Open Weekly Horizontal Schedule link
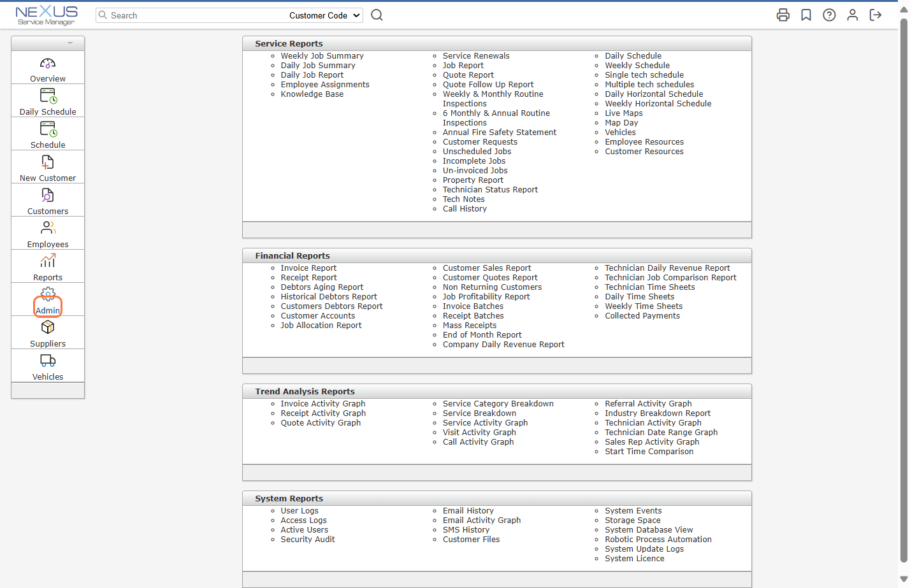 [x=658, y=104]
